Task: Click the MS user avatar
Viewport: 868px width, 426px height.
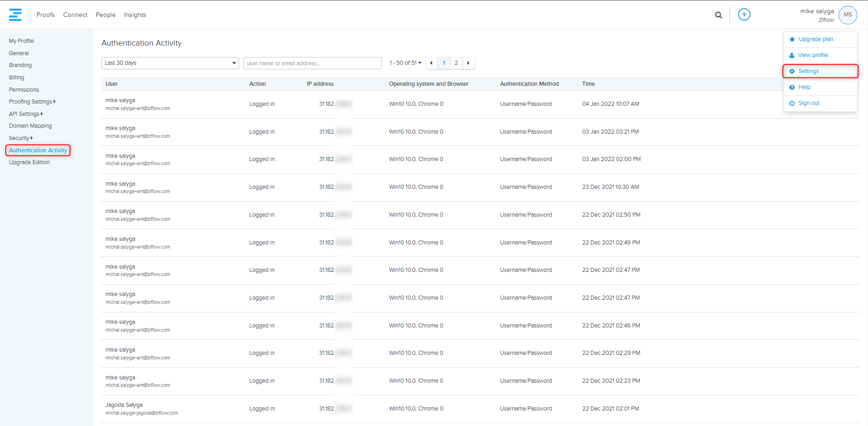Action: pyautogui.click(x=847, y=15)
